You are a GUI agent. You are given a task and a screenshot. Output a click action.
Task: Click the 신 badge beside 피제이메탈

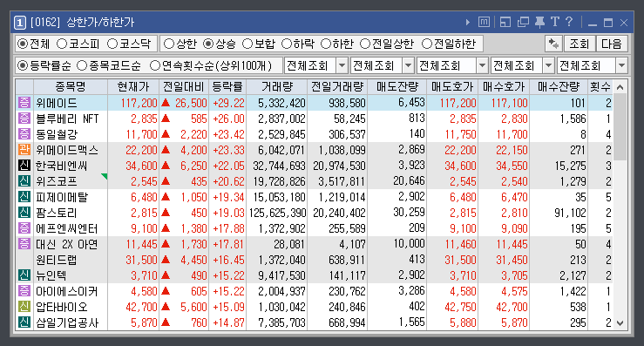click(24, 197)
